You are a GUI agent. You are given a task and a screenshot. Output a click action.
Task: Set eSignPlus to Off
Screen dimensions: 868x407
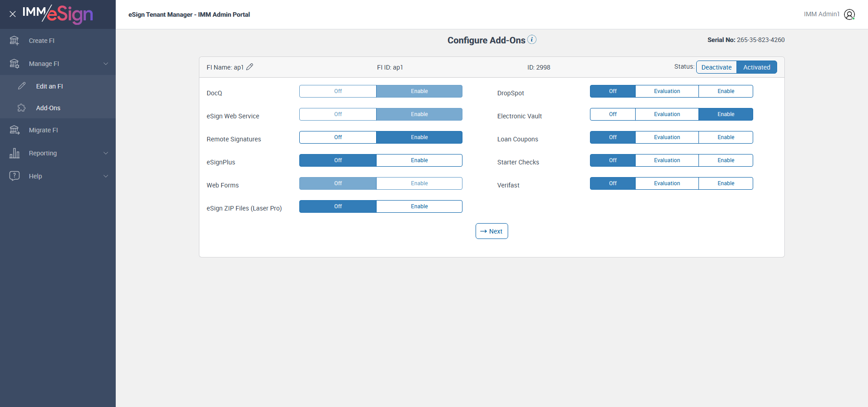[338, 160]
